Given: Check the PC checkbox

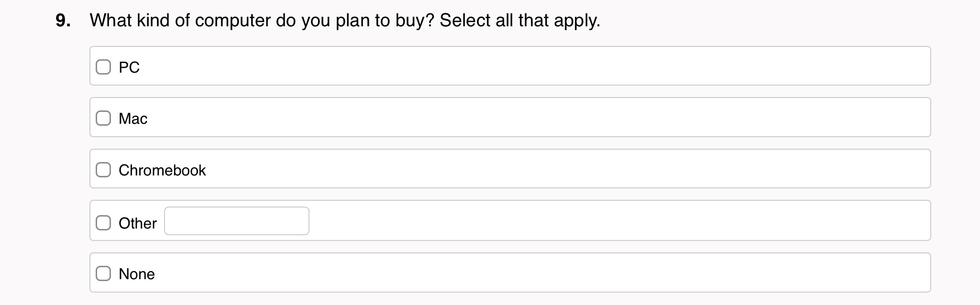Looking at the screenshot, I should click(x=103, y=67).
